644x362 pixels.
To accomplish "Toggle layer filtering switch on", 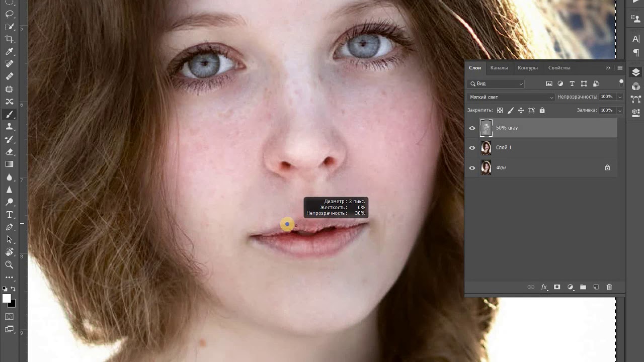I will pos(621,82).
